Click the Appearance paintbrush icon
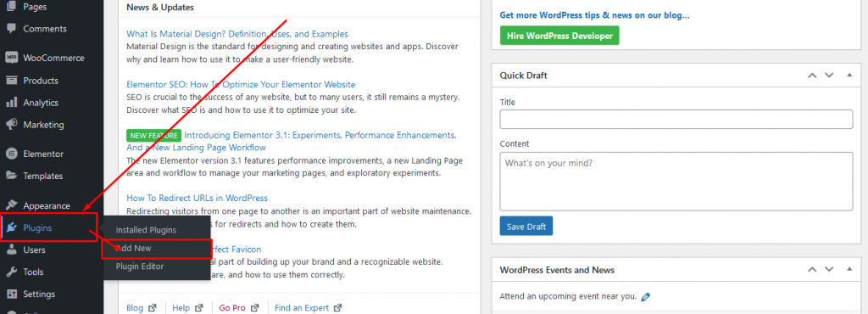This screenshot has width=868, height=314. (x=11, y=205)
